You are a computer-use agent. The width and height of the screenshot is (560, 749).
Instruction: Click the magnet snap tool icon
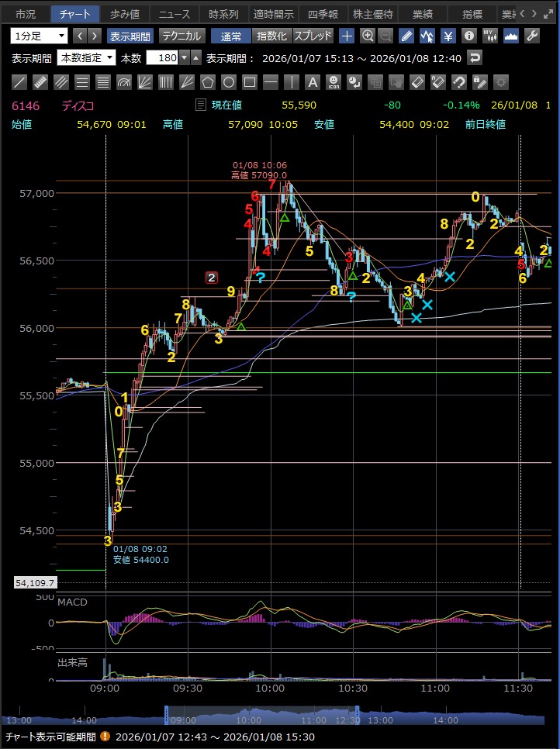(458, 82)
